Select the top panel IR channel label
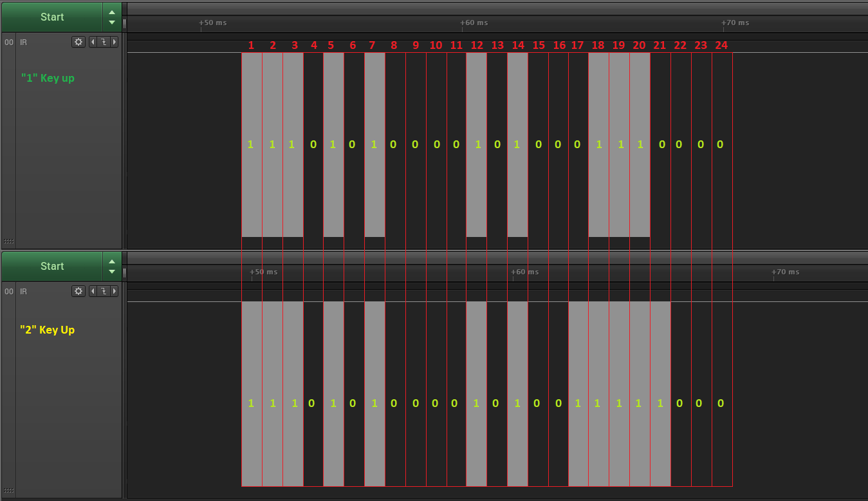 pos(24,42)
